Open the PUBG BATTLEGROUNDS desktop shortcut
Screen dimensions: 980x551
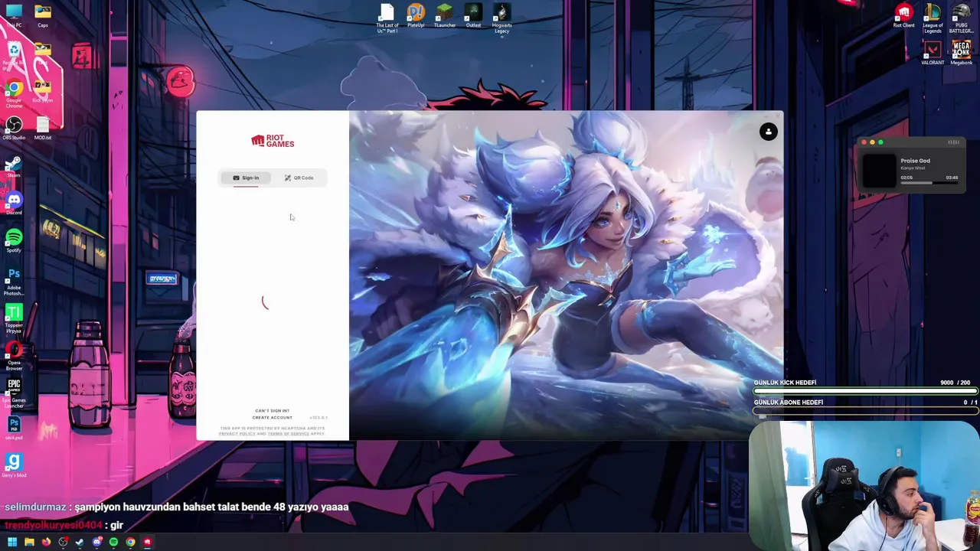(x=962, y=18)
